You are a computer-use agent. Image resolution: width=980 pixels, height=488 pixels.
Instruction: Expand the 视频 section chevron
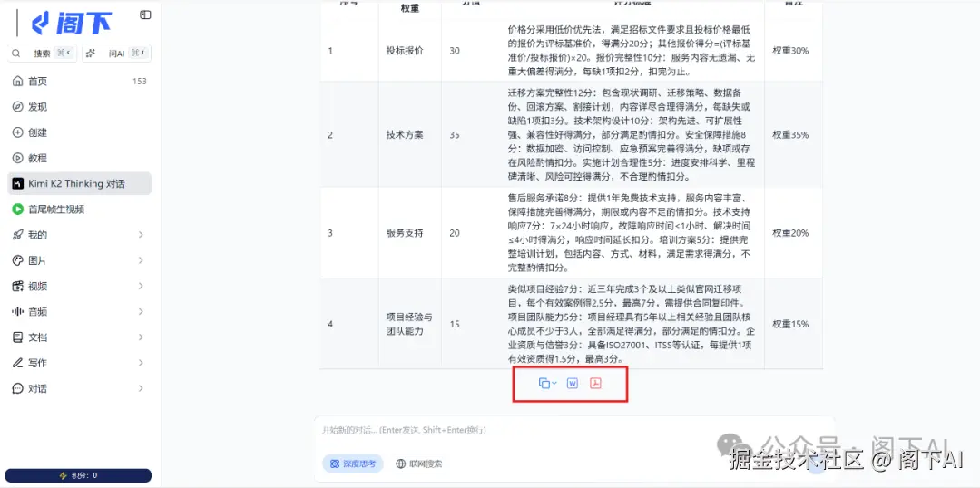[141, 286]
